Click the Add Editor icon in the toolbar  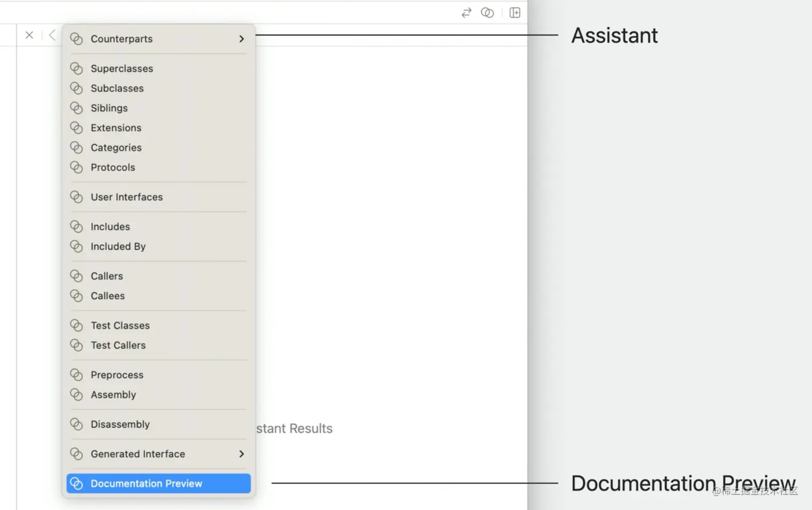point(514,12)
